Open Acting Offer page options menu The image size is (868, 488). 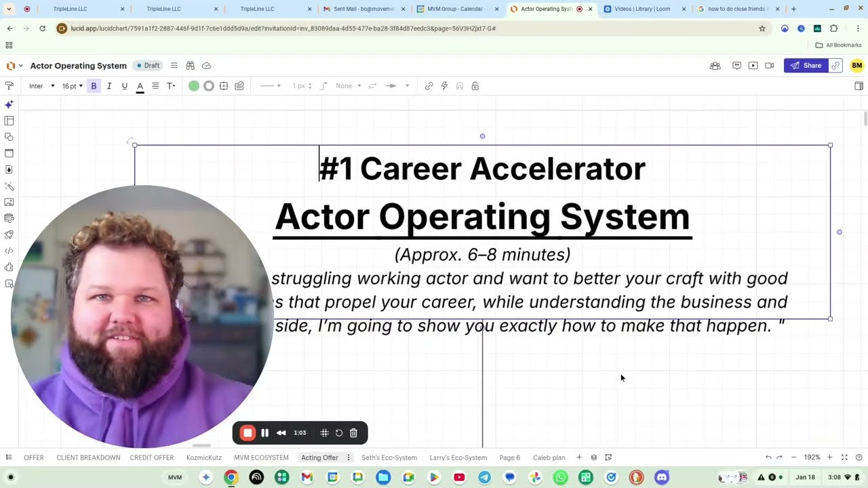(x=349, y=457)
